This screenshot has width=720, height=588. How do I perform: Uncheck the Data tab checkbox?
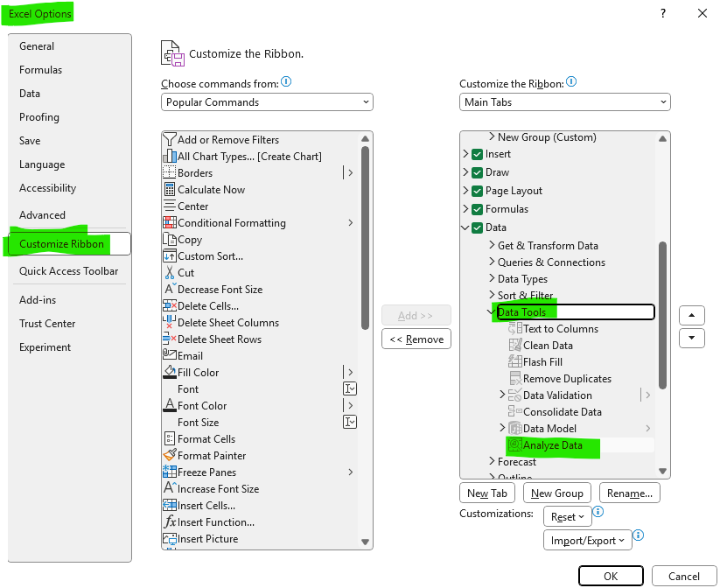click(x=477, y=227)
